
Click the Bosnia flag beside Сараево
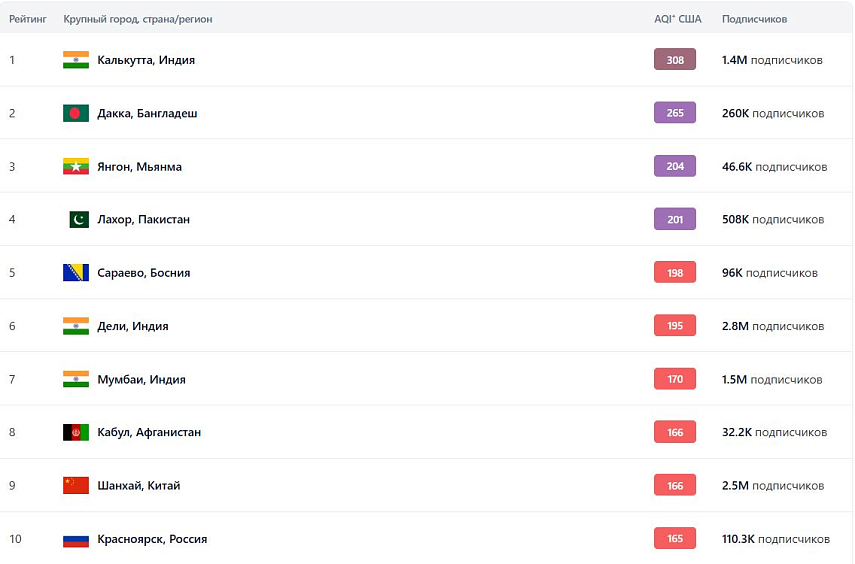click(x=76, y=272)
